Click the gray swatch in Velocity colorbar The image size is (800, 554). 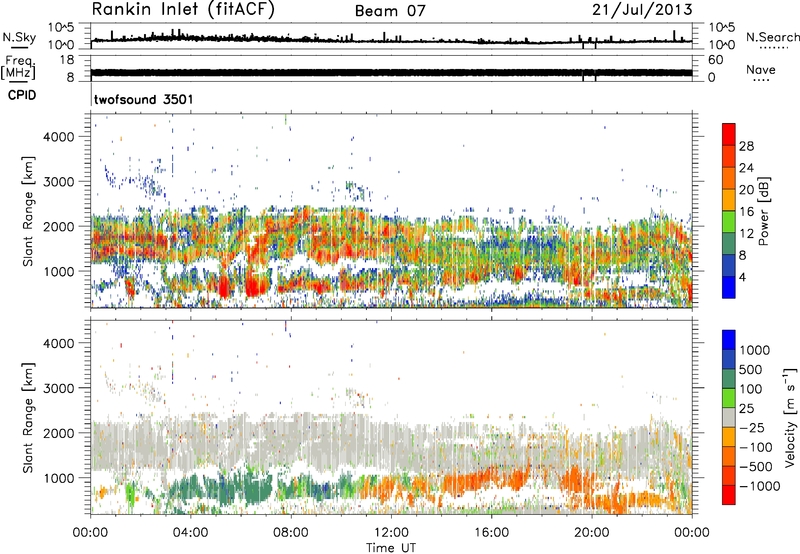click(729, 417)
